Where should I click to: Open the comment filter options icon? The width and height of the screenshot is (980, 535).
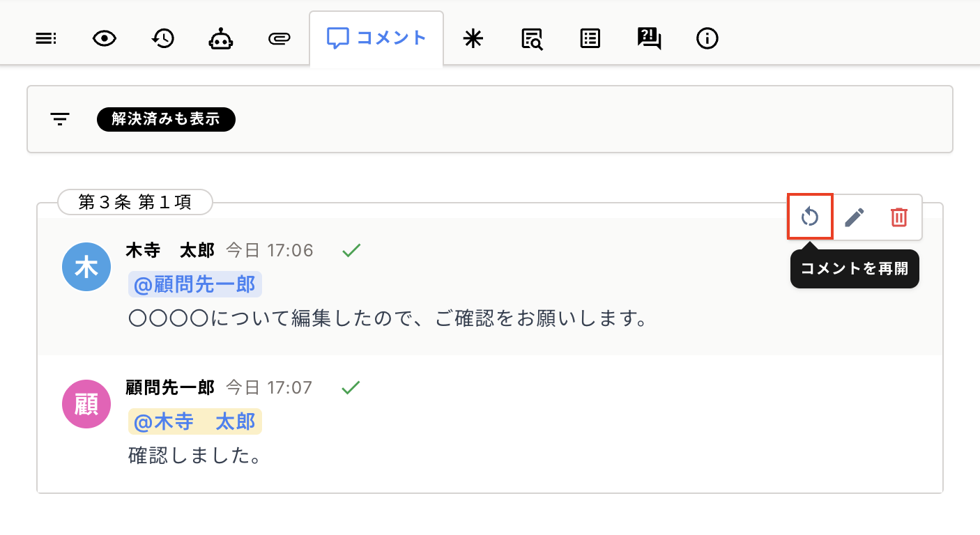click(60, 119)
